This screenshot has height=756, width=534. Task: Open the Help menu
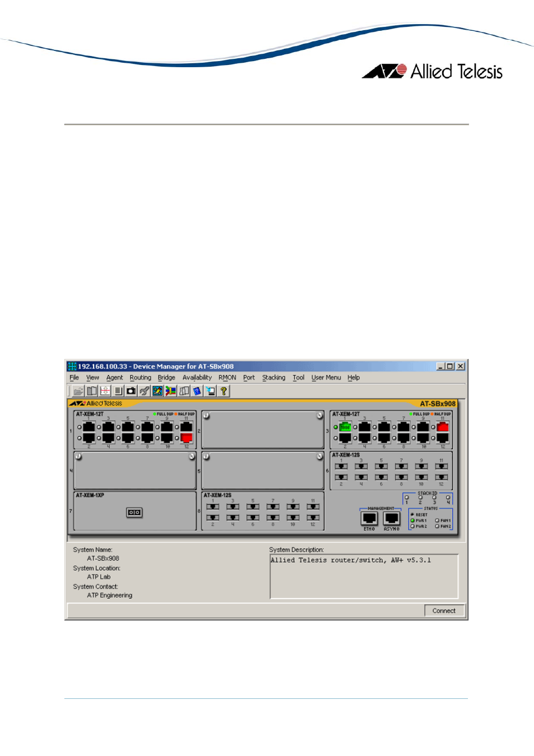tap(353, 377)
